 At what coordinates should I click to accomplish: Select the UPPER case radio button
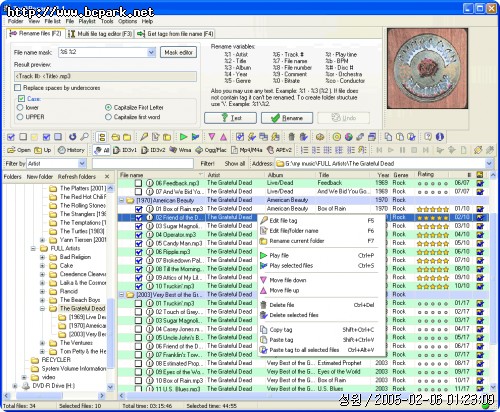coord(20,117)
